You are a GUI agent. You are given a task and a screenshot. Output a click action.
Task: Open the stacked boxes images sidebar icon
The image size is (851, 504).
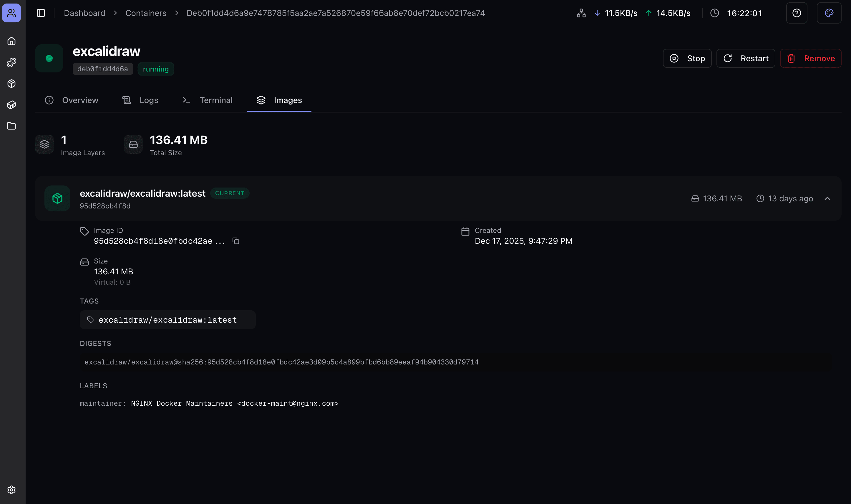pos(11,105)
